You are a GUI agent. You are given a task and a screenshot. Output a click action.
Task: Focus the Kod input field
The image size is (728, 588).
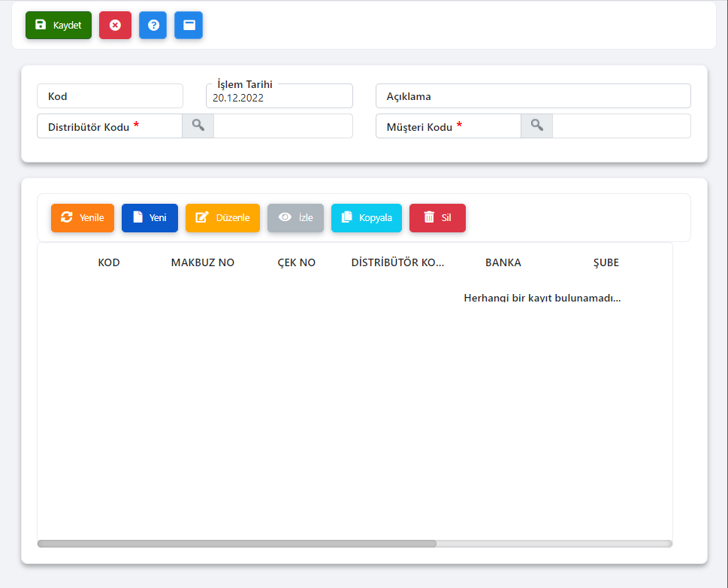tap(110, 96)
